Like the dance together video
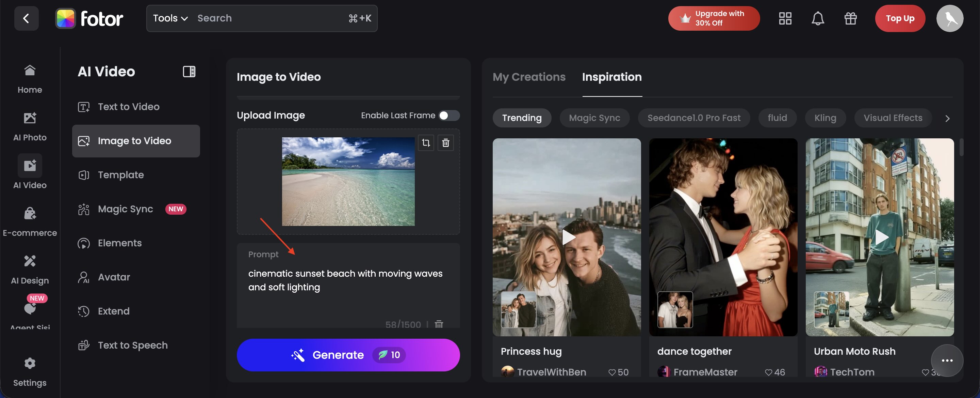 [768, 372]
